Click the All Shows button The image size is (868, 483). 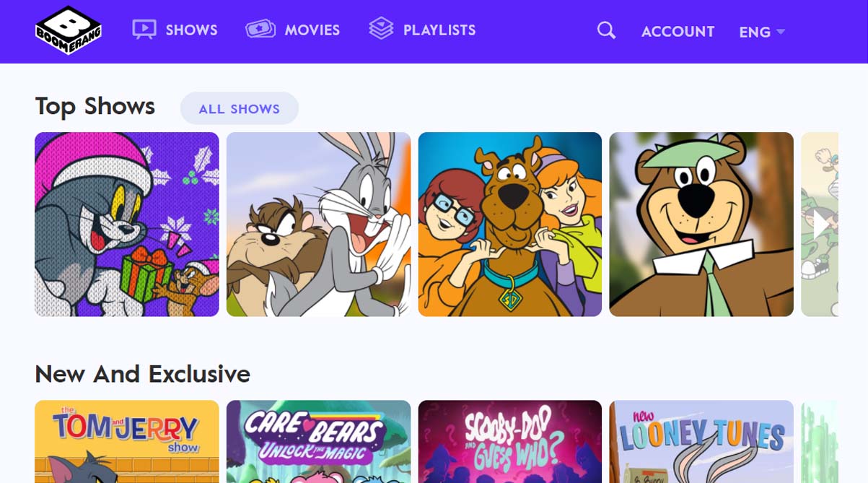tap(240, 108)
